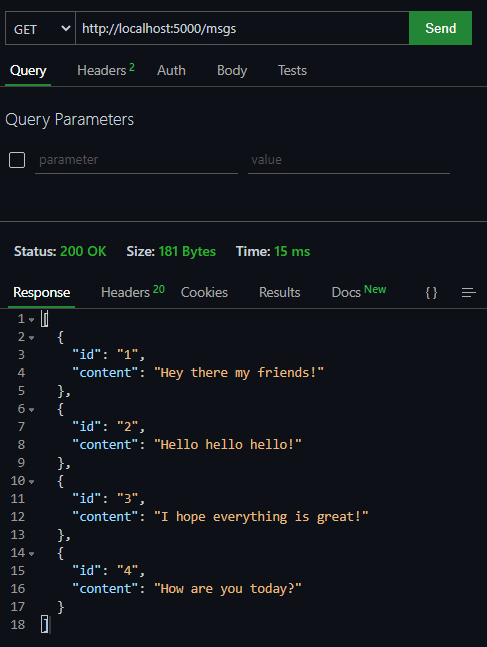Click the "id": "3" line

(x=109, y=499)
